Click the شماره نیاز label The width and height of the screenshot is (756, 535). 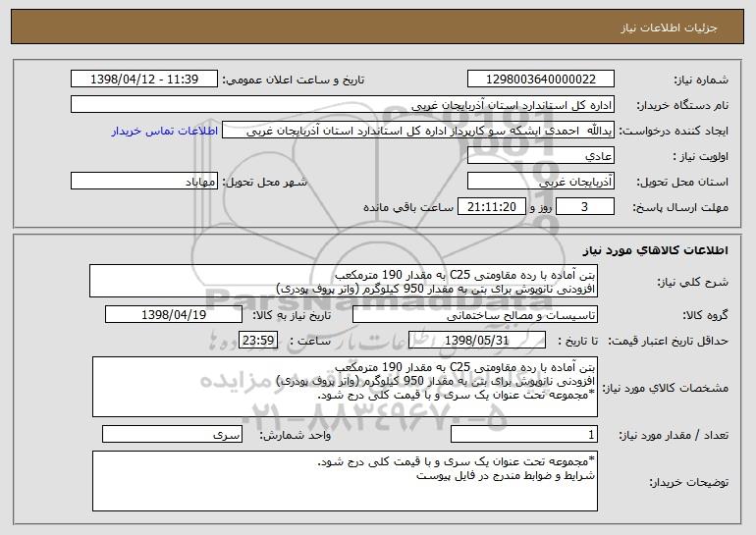pos(701,80)
